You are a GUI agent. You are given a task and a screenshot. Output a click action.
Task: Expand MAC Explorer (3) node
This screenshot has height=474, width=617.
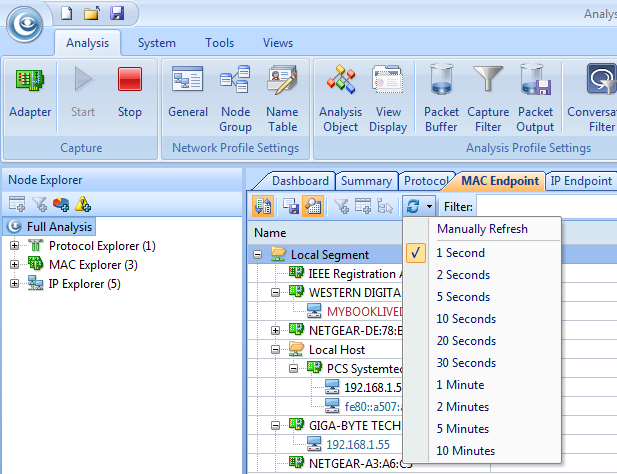14,265
